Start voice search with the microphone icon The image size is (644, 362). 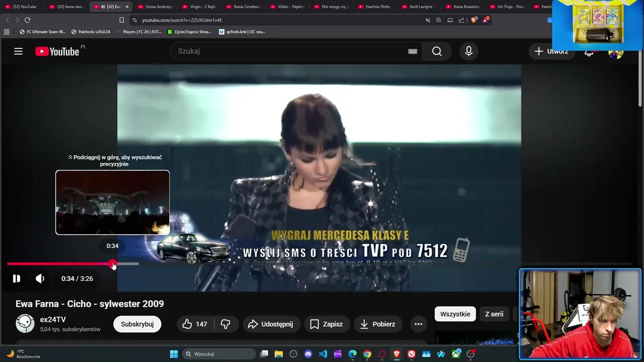tap(469, 51)
